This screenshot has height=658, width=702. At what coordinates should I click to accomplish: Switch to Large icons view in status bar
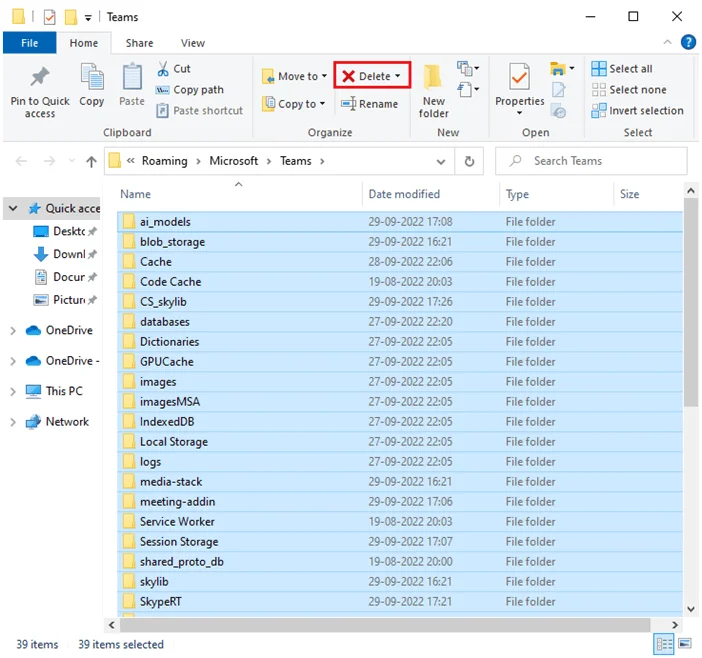click(x=685, y=645)
